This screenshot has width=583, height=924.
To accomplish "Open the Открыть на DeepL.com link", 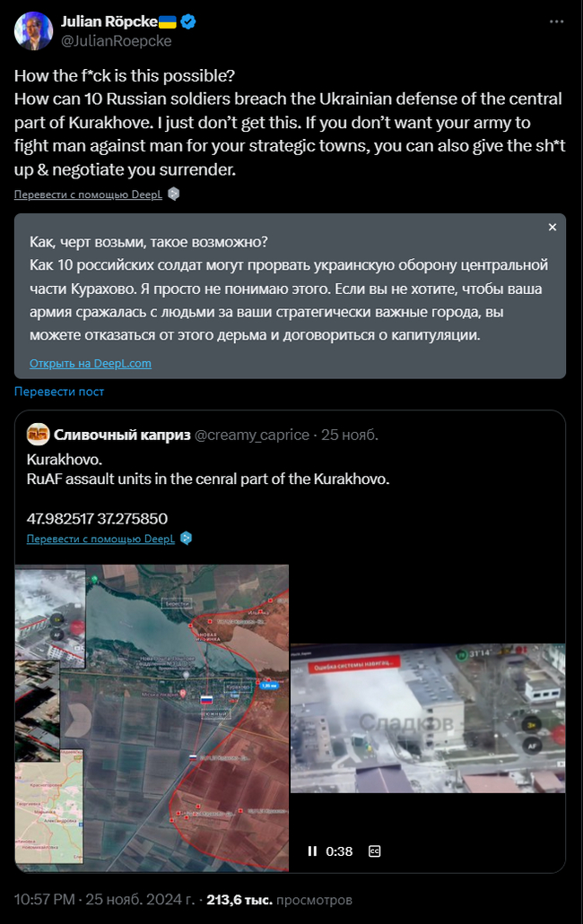I will click(91, 363).
